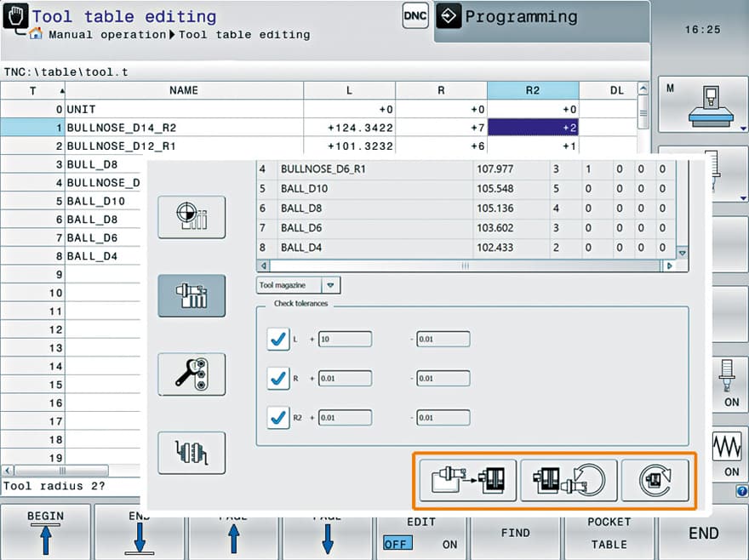This screenshot has width=749, height=560.
Task: Open the wrench settings sidebar icon
Action: 192,374
